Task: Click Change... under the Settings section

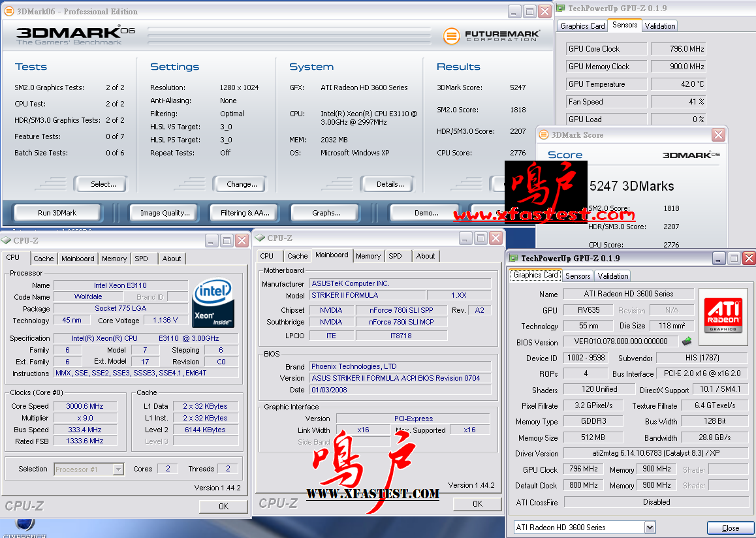Action: coord(242,184)
